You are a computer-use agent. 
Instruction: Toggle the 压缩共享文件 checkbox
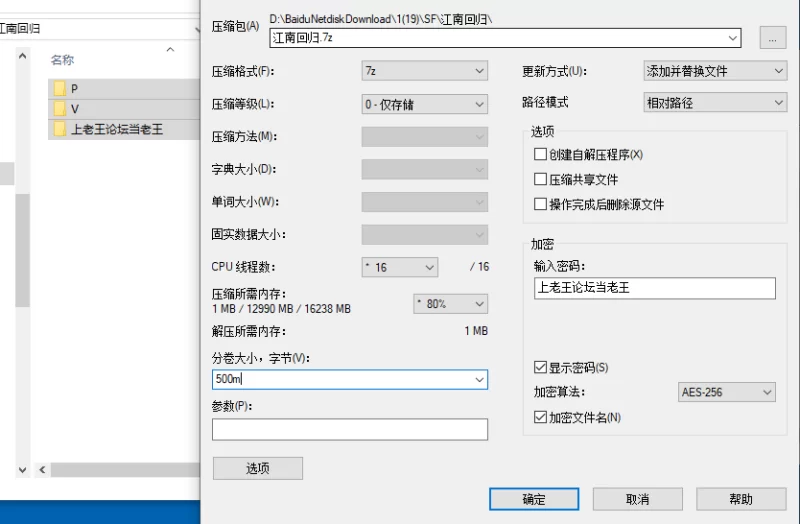[541, 180]
